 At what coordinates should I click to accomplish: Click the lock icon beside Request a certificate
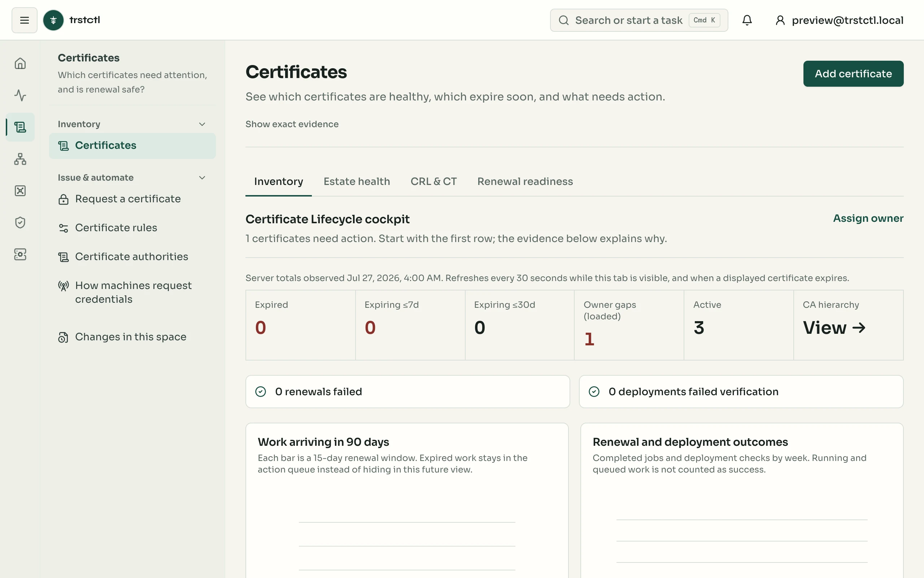pyautogui.click(x=64, y=199)
